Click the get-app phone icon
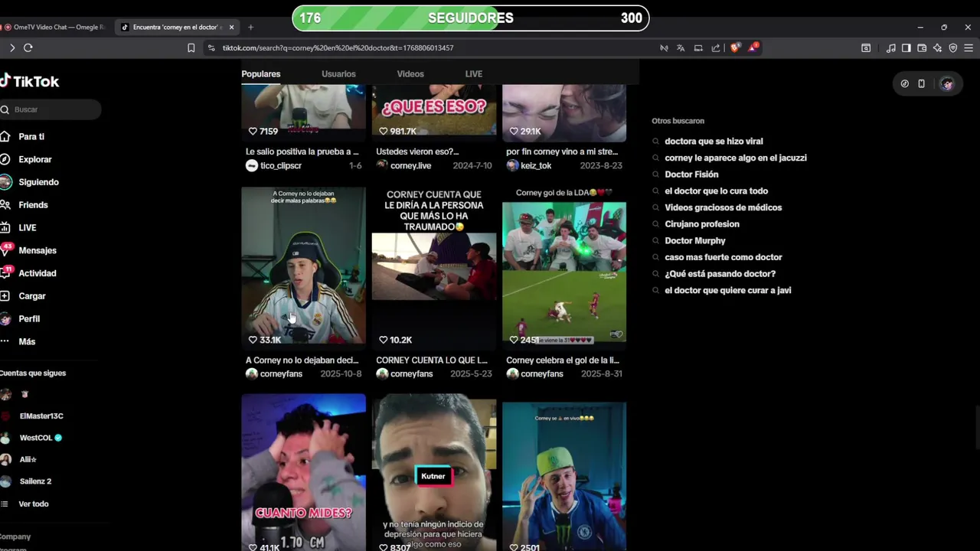This screenshot has height=551, width=980. pos(922,84)
